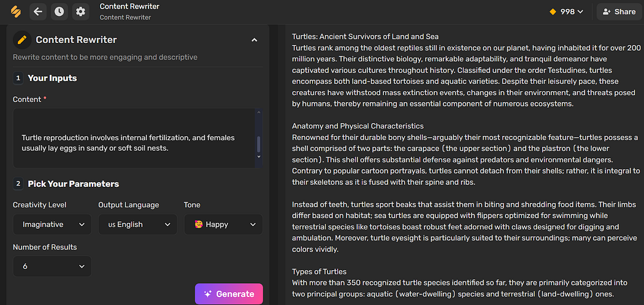
Task: Click the scroll-down arrow in Content box
Action: (x=258, y=156)
